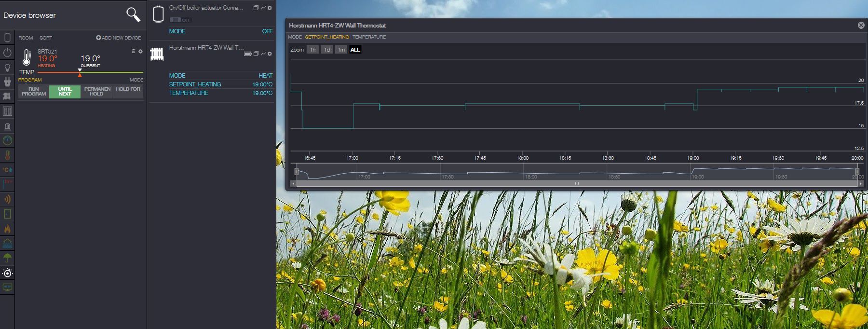Screen dimensions: 868x329
Task: Select the umbrella rain sensor category
Action: (x=7, y=258)
